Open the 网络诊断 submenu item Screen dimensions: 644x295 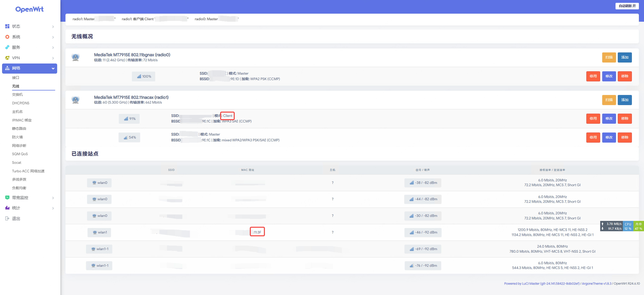click(19, 145)
